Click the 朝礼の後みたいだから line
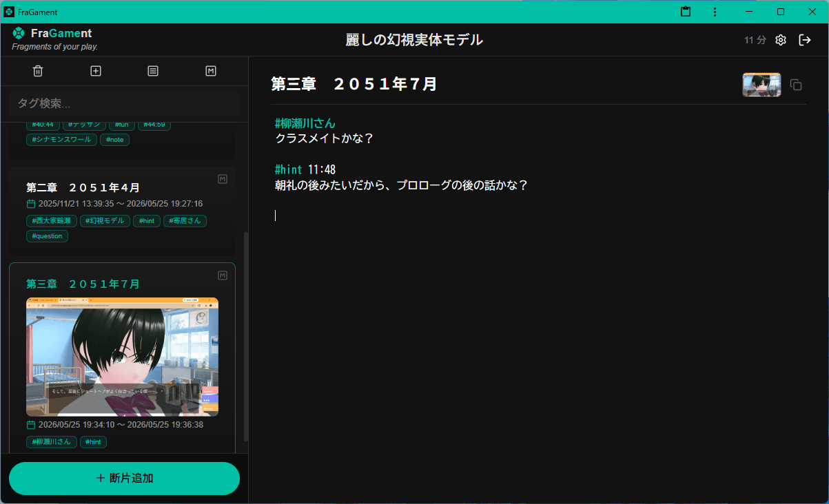 (401, 185)
